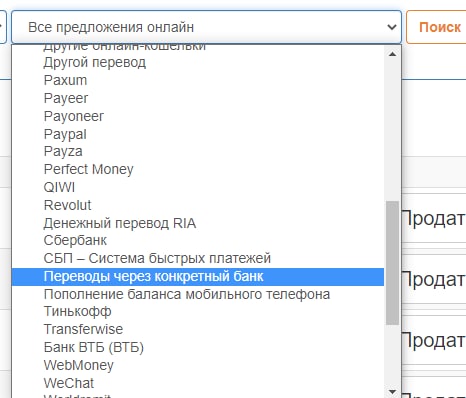Select 'Банк ВТБ (ВТБ)' option

[198, 347]
